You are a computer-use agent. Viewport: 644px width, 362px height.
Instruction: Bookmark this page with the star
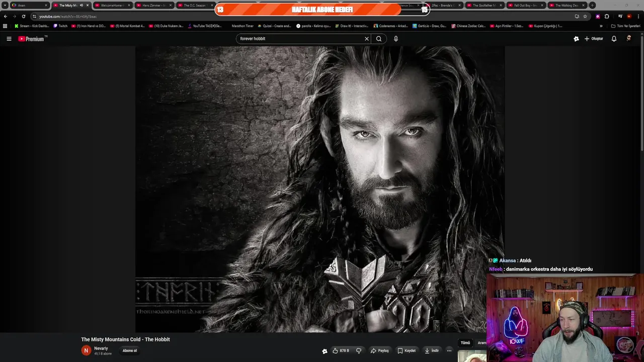coord(585,16)
